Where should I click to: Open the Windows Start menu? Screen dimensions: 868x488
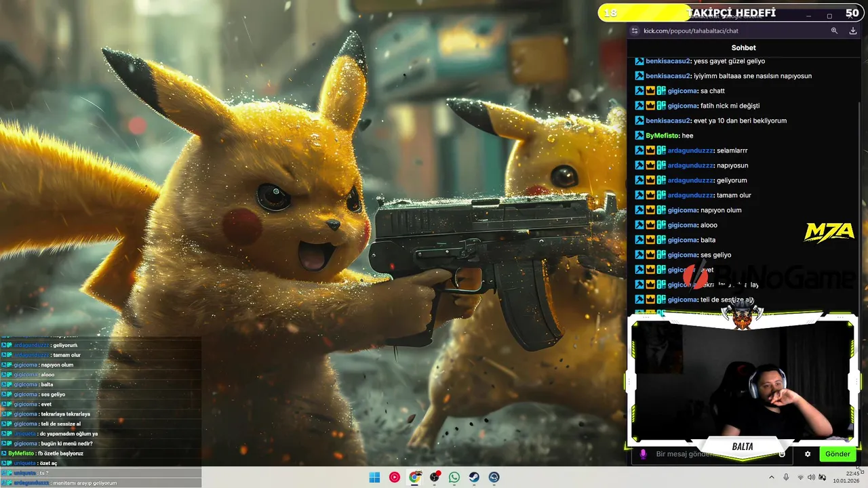[x=374, y=477]
